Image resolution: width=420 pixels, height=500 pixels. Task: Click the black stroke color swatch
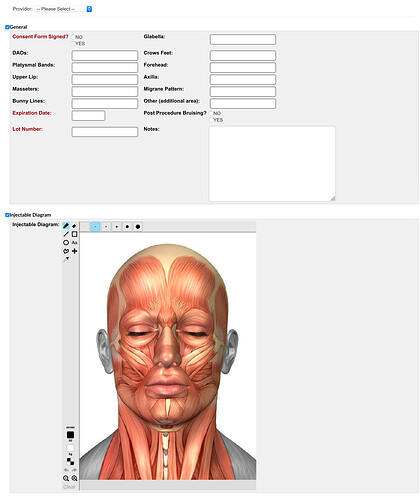point(70,435)
